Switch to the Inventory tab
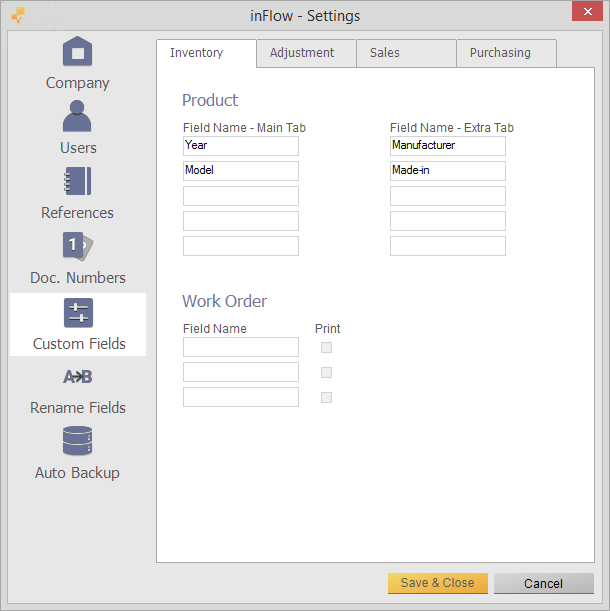 [206, 53]
